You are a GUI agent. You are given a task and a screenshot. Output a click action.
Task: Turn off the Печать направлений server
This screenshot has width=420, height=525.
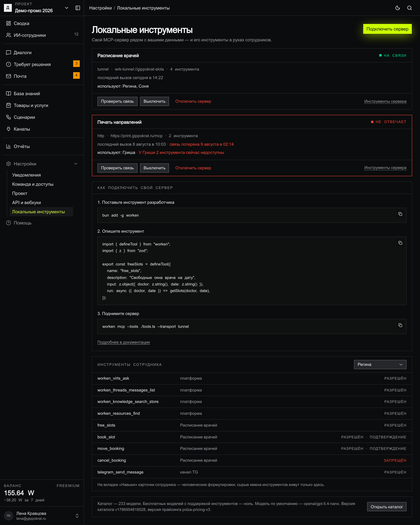coord(154,168)
